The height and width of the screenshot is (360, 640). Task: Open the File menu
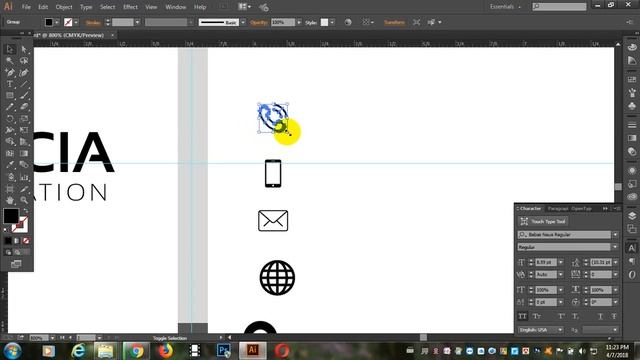click(26, 7)
